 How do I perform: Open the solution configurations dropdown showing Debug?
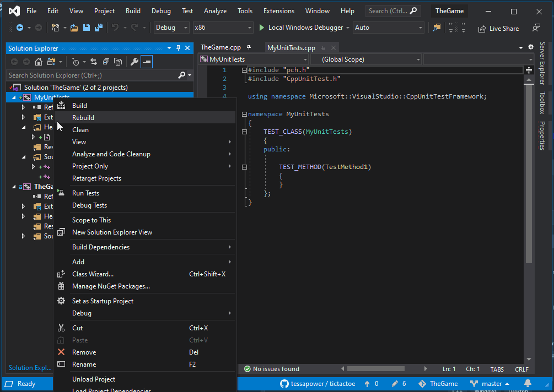[x=171, y=27]
